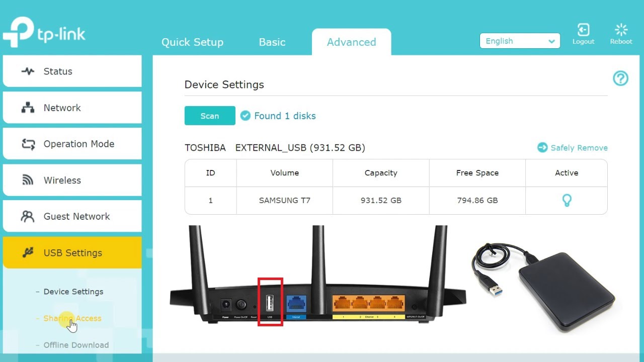Click the ID column header
This screenshot has height=362, width=644.
click(210, 173)
